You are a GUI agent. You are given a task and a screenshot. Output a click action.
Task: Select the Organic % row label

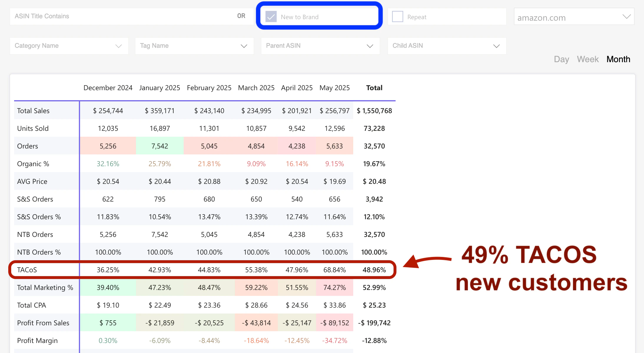point(33,164)
